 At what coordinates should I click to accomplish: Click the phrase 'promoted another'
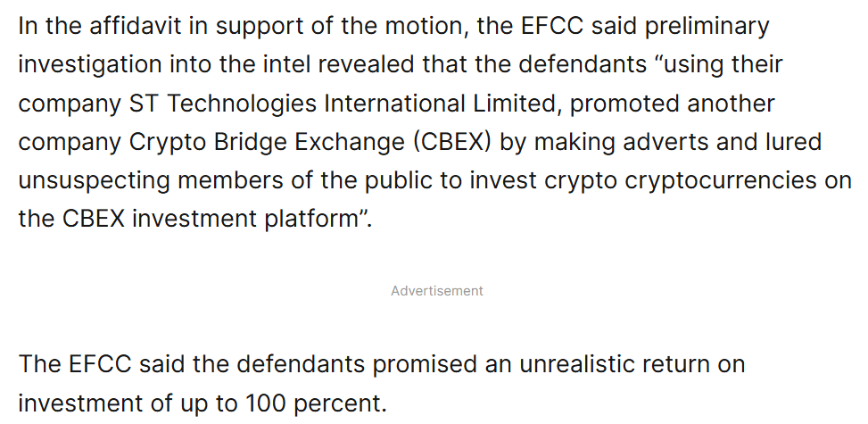pos(672,104)
